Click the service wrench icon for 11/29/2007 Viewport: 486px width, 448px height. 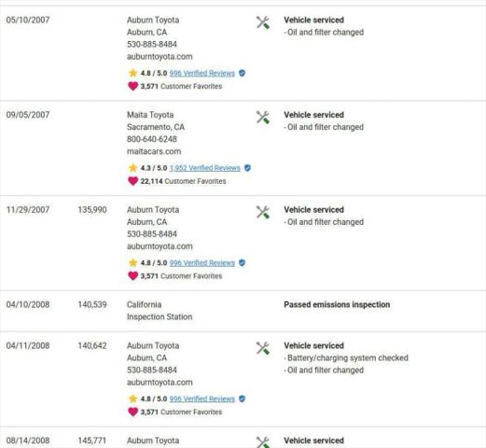point(263,213)
